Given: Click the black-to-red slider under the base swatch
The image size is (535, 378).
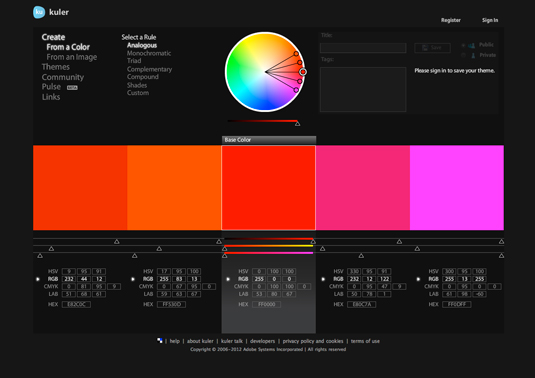Looking at the screenshot, I should (269, 239).
